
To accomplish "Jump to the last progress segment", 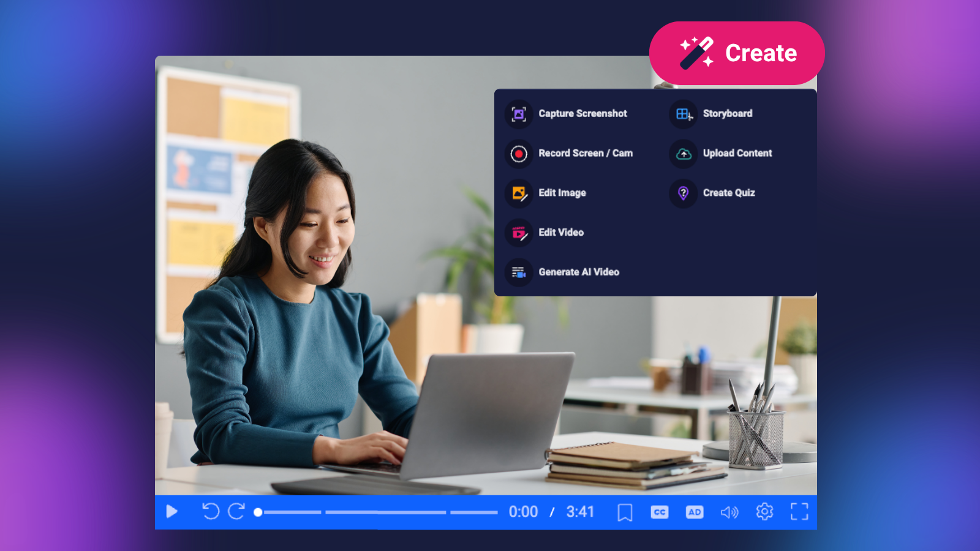I will click(x=474, y=512).
